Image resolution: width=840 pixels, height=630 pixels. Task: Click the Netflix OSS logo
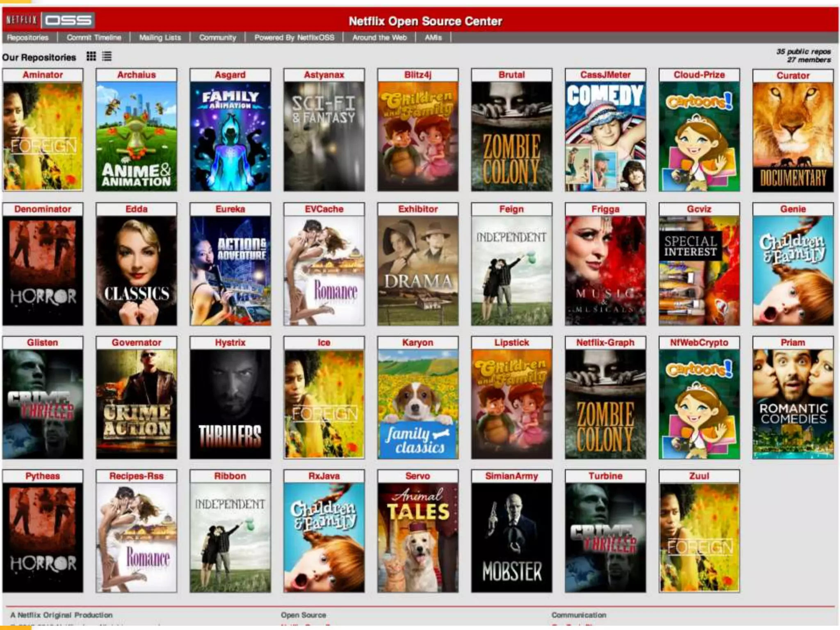[49, 20]
